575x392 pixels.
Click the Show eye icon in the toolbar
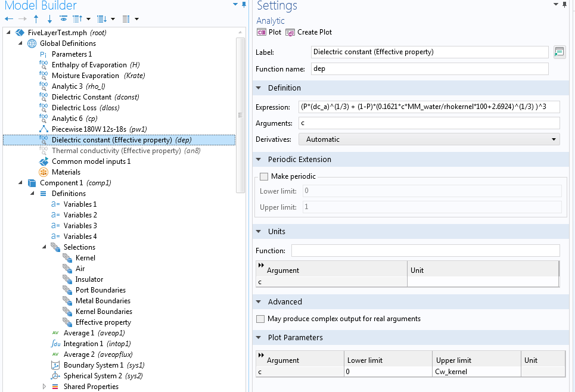pos(64,18)
